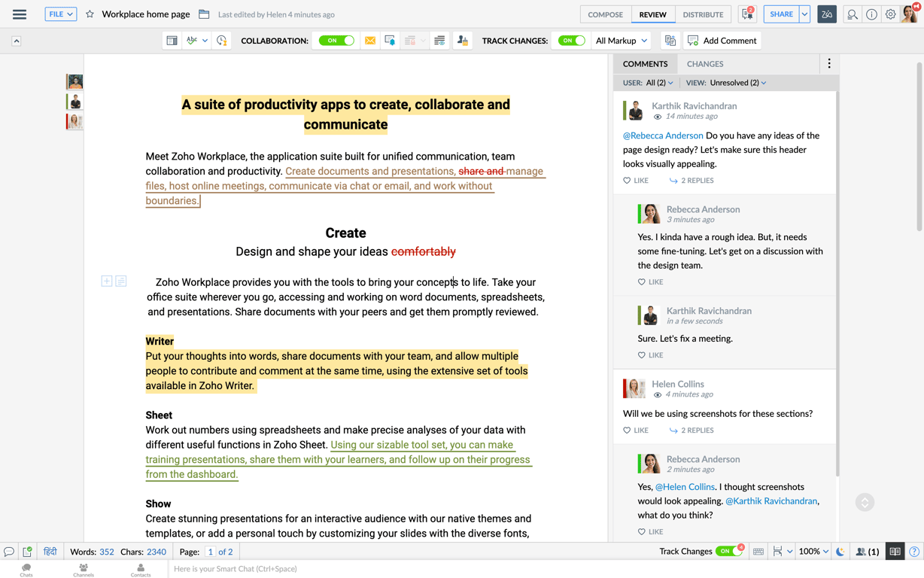Turn off the Collaboration toggle

tap(336, 41)
